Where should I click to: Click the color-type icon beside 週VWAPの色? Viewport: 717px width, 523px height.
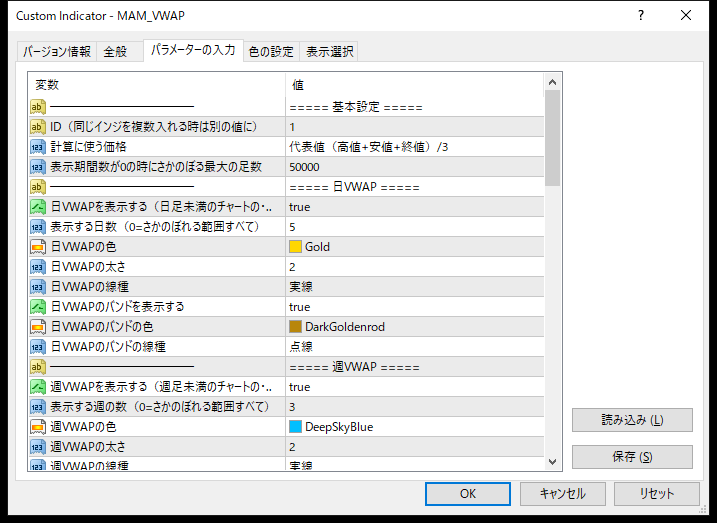38,427
